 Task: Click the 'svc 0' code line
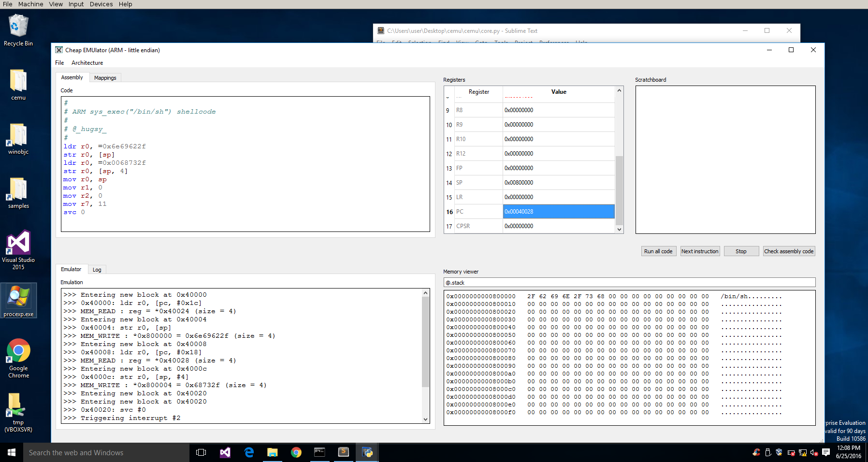[74, 212]
